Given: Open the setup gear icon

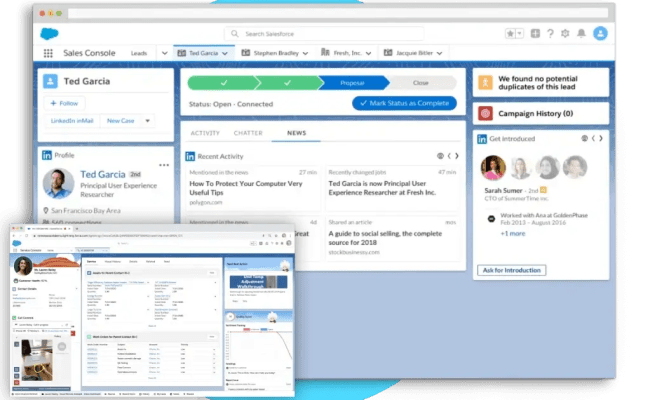Looking at the screenshot, I should point(565,34).
